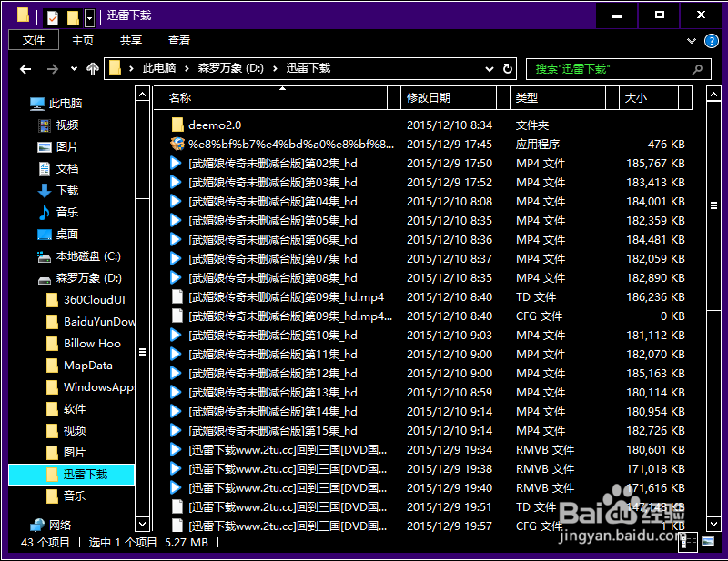The width and height of the screenshot is (728, 561).
Task: Select the 第02集_hd video file icon
Action: 176,163
